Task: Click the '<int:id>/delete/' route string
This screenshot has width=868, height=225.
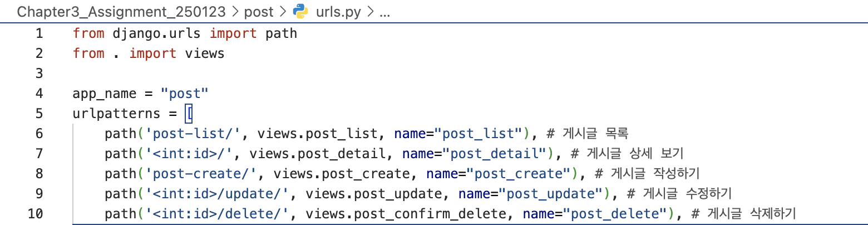Action: coord(217,213)
